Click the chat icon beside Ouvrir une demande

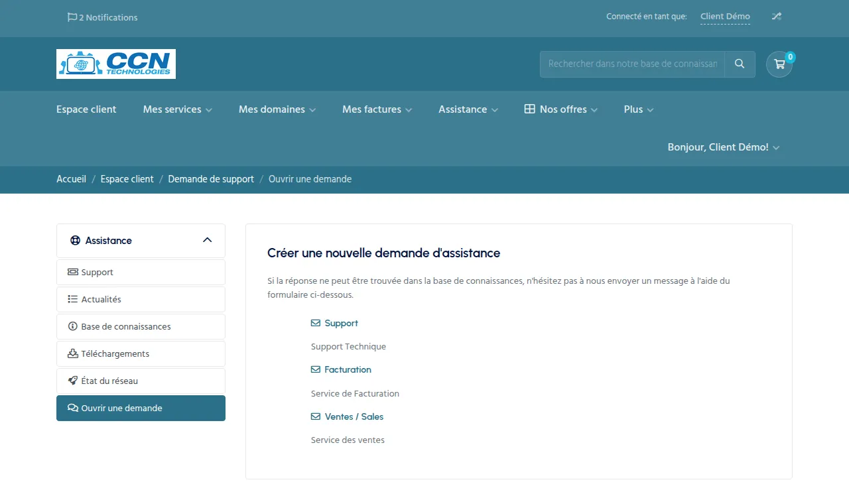pyautogui.click(x=73, y=408)
